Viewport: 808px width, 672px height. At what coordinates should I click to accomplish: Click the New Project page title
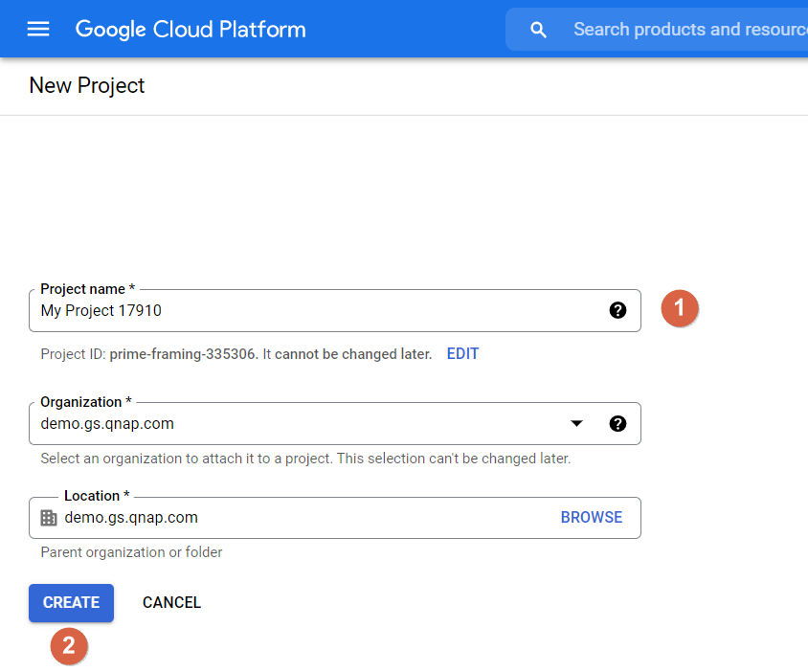87,85
